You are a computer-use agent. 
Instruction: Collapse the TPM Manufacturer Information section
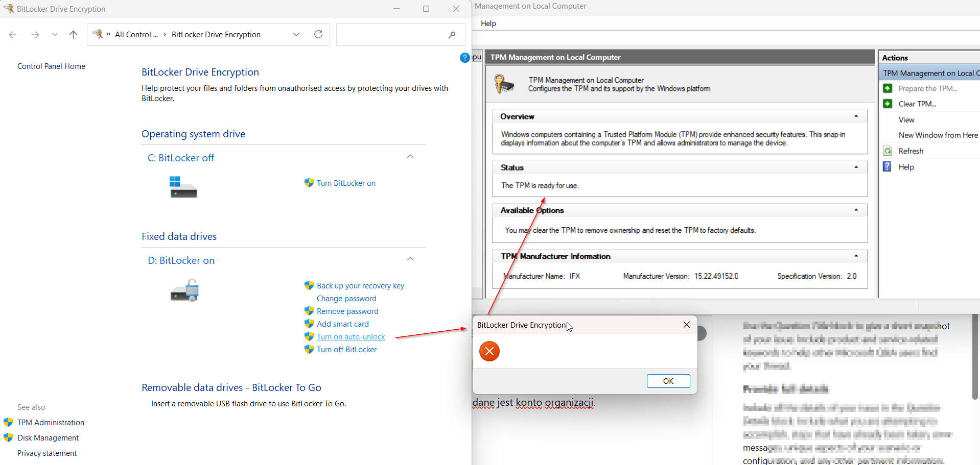click(856, 256)
